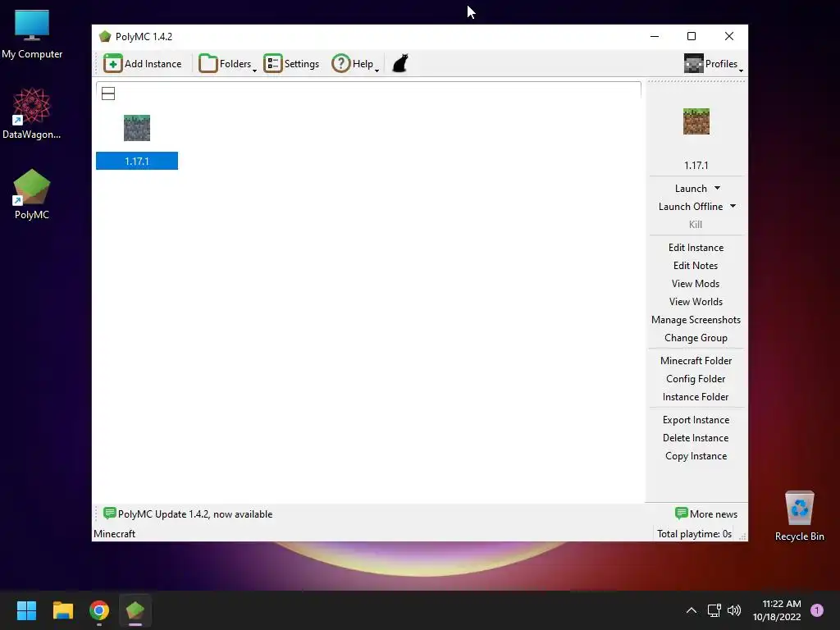840x630 pixels.
Task: Click More news
Action: (706, 514)
